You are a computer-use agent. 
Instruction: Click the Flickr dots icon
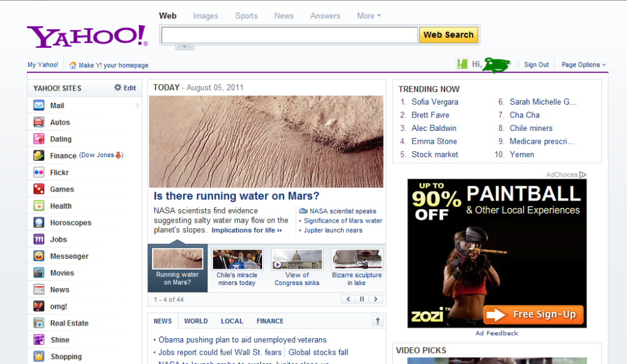[39, 172]
